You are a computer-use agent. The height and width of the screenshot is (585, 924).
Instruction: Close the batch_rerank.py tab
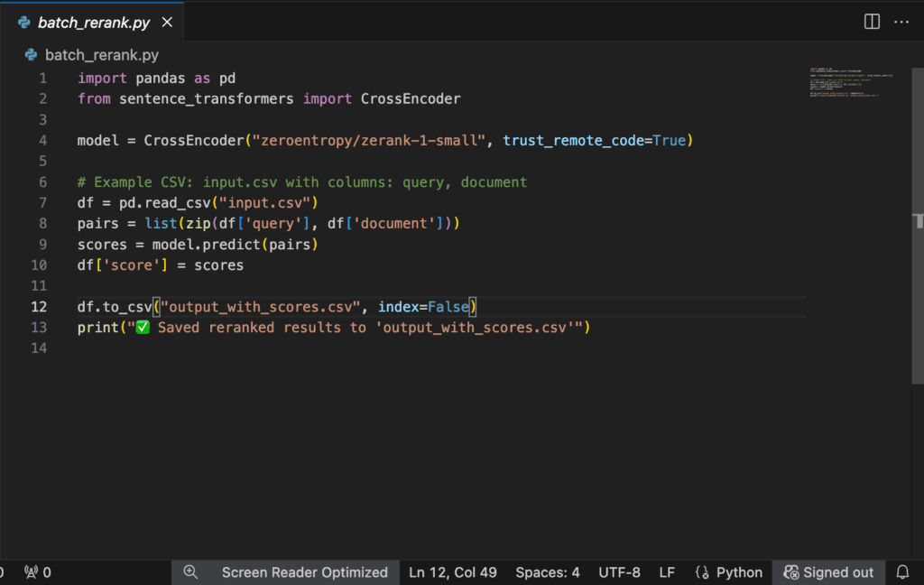[167, 23]
